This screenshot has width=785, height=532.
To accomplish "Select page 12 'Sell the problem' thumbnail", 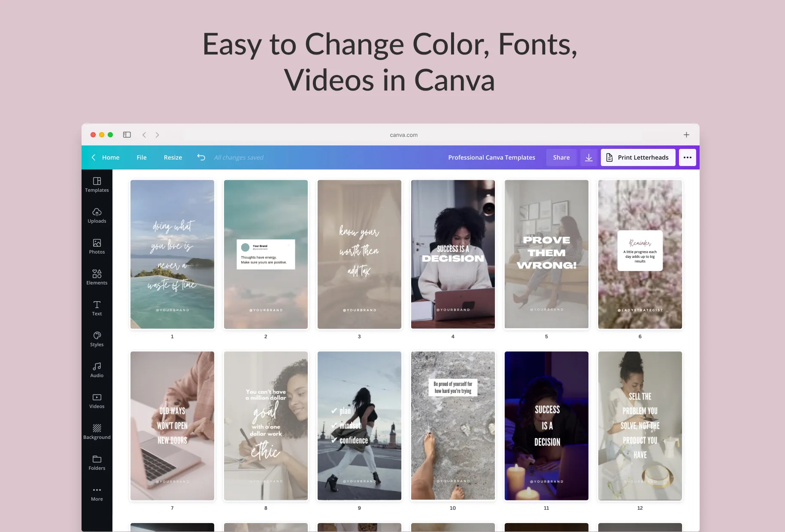I will pyautogui.click(x=640, y=426).
